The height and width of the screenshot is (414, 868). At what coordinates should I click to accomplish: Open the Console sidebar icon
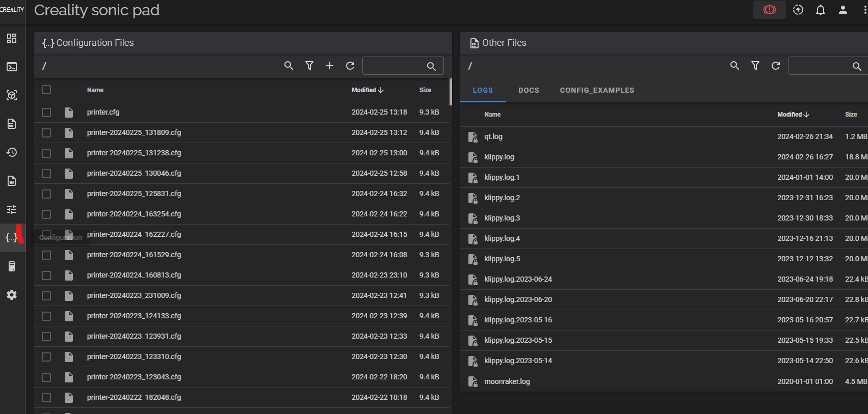coord(12,67)
